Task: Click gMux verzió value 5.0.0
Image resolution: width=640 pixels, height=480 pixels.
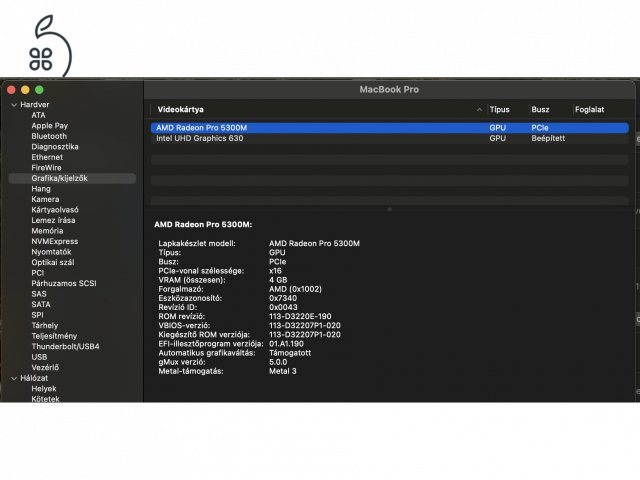Action: 278,362
